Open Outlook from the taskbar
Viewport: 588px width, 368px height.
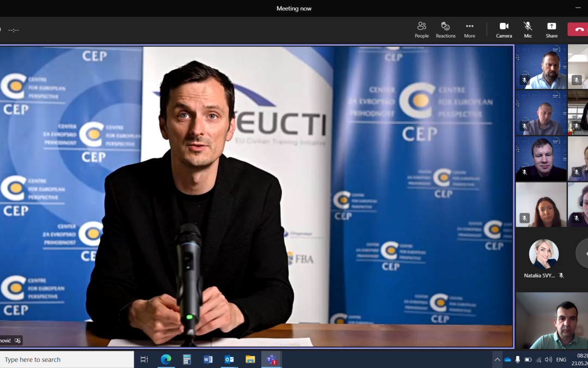pos(229,359)
